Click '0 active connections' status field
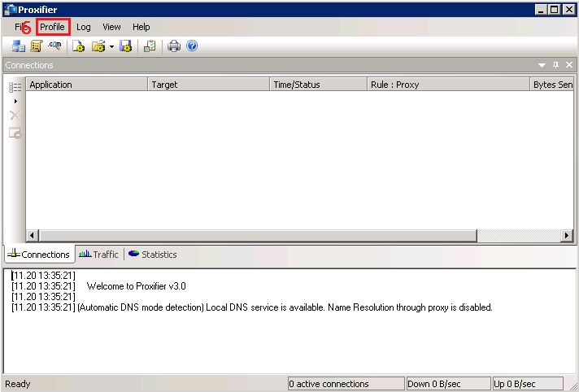The height and width of the screenshot is (392, 579). coord(346,384)
